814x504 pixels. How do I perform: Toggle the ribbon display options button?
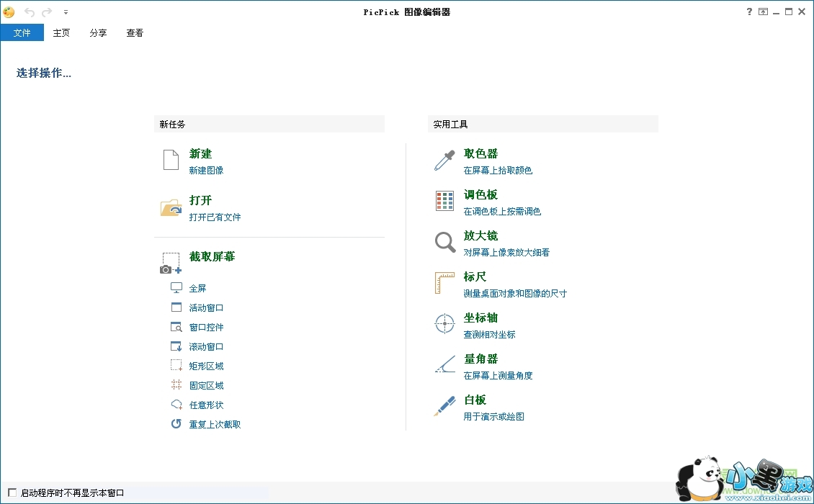pos(762,12)
